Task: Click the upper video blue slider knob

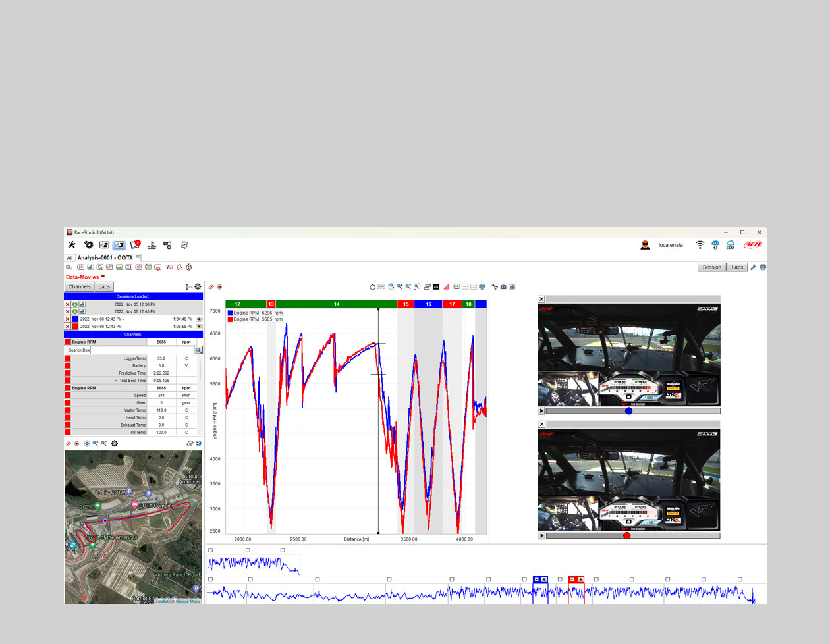Action: pos(628,411)
